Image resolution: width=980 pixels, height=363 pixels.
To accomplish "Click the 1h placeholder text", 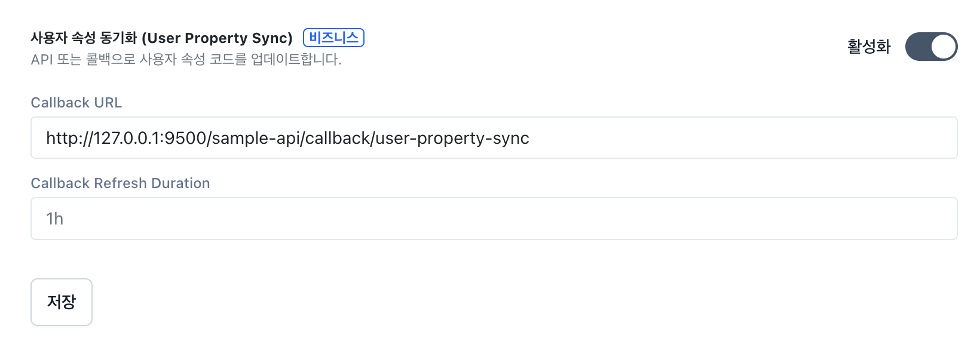I will (x=55, y=219).
